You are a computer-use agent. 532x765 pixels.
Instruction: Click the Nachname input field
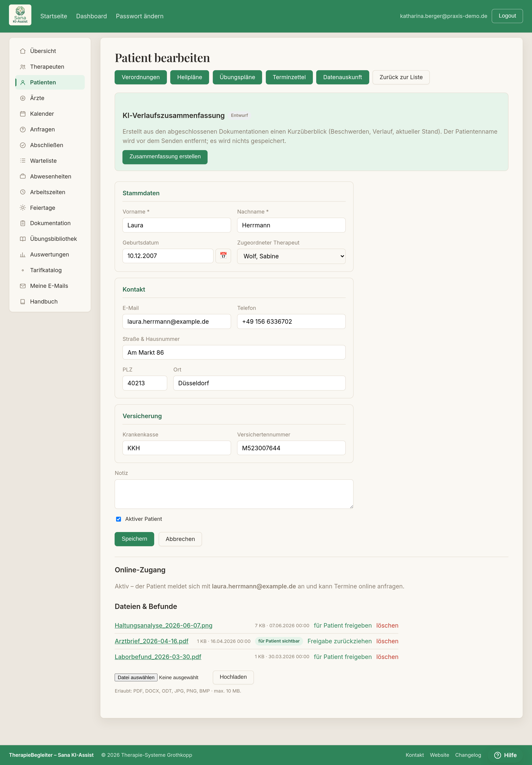pyautogui.click(x=291, y=225)
